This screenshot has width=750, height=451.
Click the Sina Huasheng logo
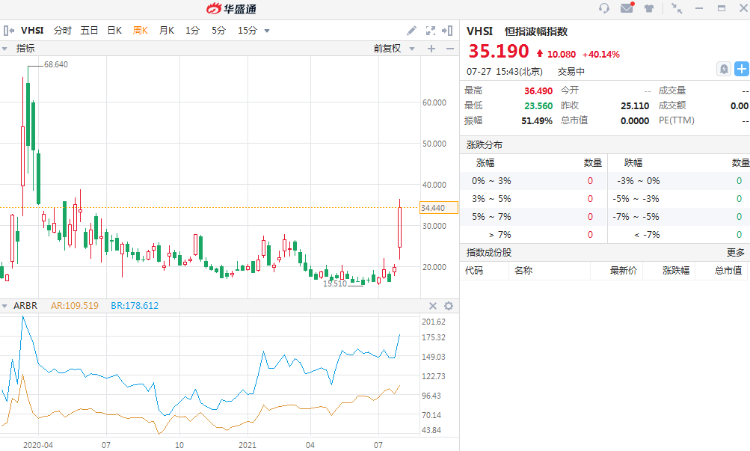tap(232, 9)
